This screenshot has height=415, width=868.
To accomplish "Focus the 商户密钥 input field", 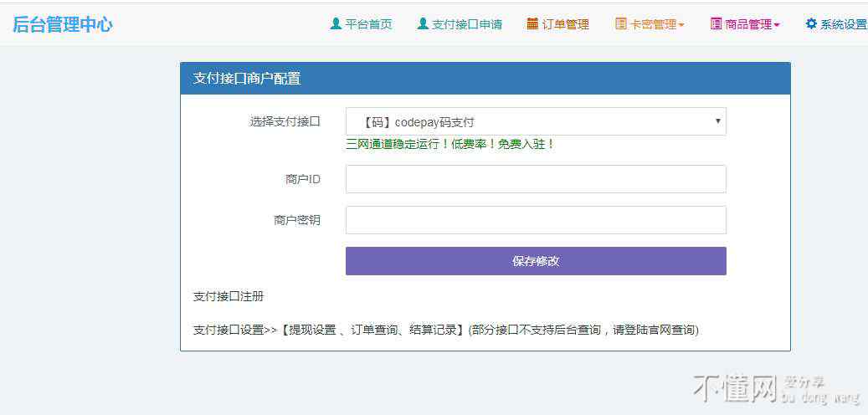I will (x=536, y=220).
